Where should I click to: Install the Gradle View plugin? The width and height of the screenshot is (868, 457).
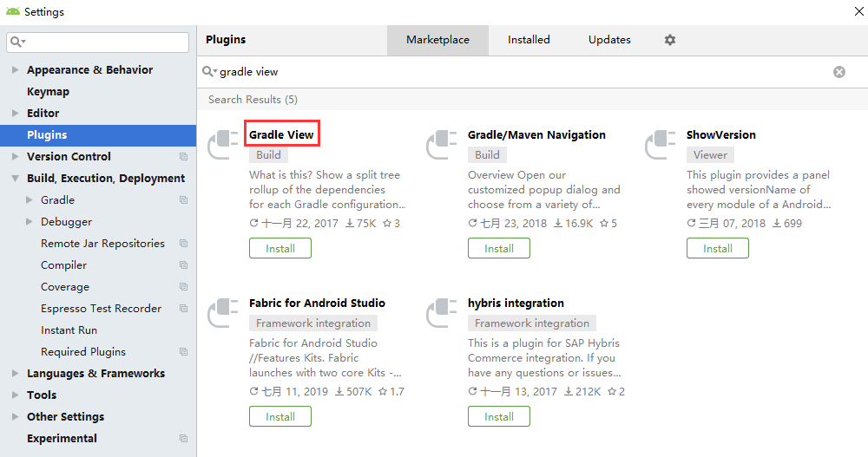coord(279,249)
